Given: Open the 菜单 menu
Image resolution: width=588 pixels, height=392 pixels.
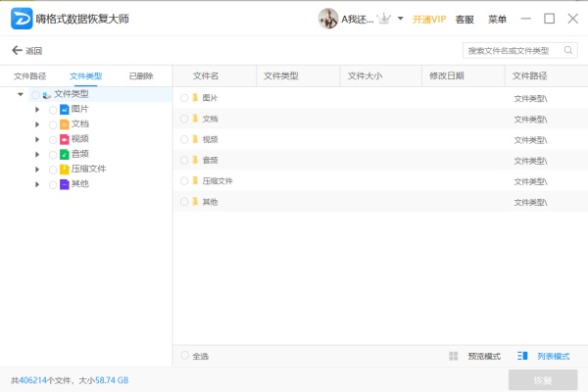Looking at the screenshot, I should coord(497,19).
